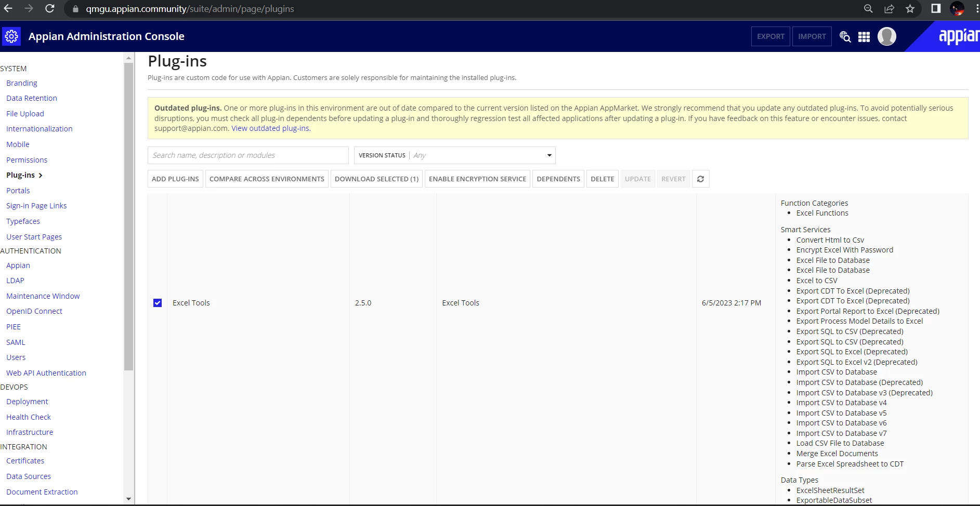Click the browser profile picture icon

[957, 8]
